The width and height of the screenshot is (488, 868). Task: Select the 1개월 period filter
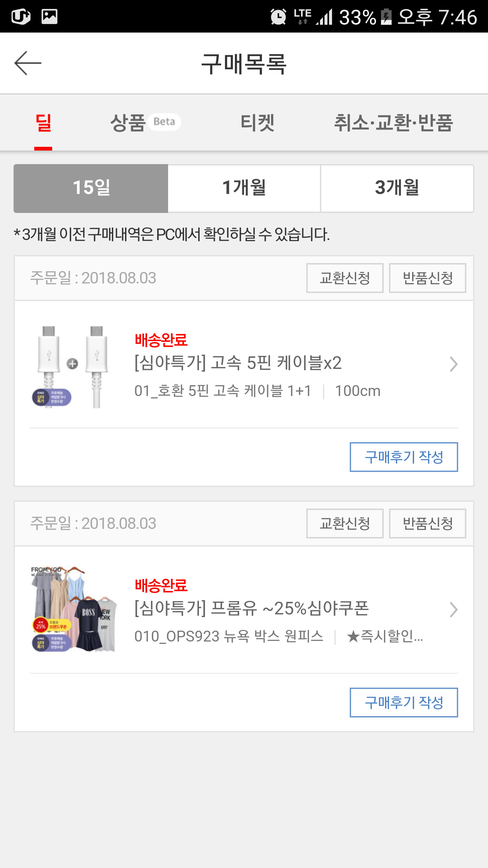tap(244, 189)
